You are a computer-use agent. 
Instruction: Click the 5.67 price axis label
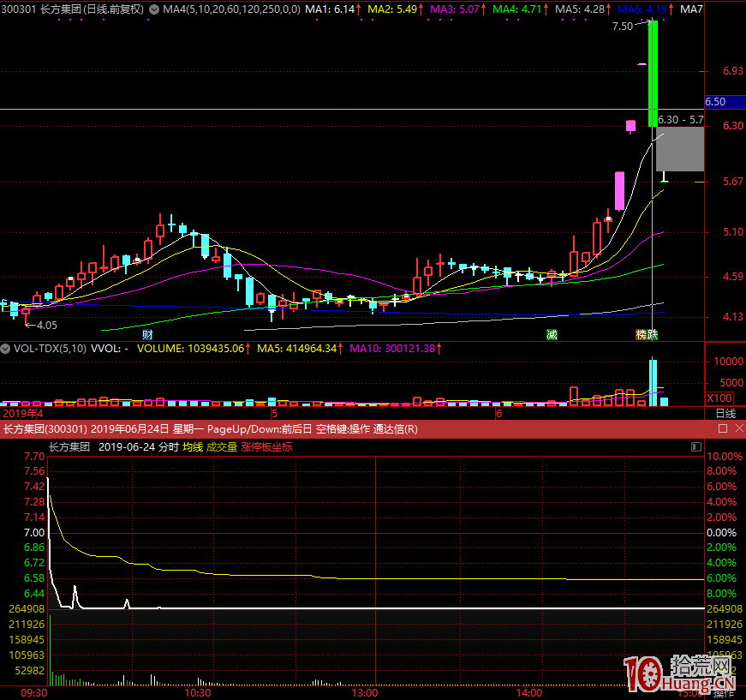pyautogui.click(x=732, y=182)
